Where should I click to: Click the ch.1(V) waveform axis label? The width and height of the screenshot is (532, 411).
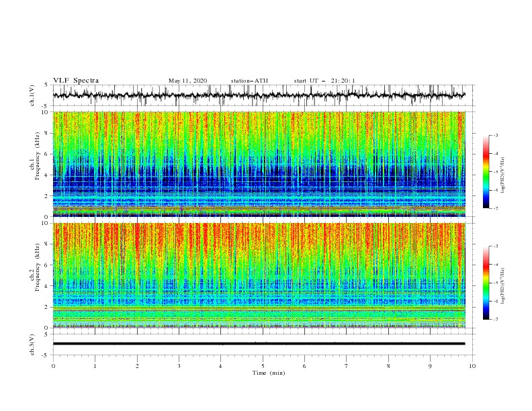click(x=32, y=95)
